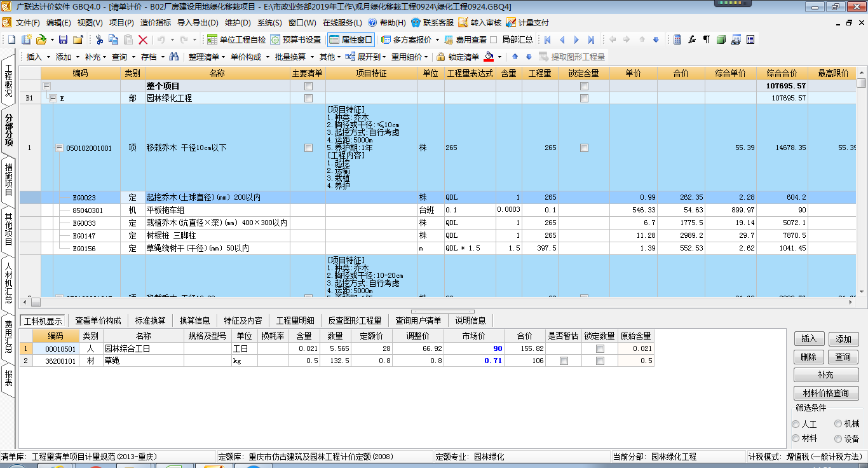
Task: Open 预算书设置 settings
Action: pyautogui.click(x=296, y=39)
